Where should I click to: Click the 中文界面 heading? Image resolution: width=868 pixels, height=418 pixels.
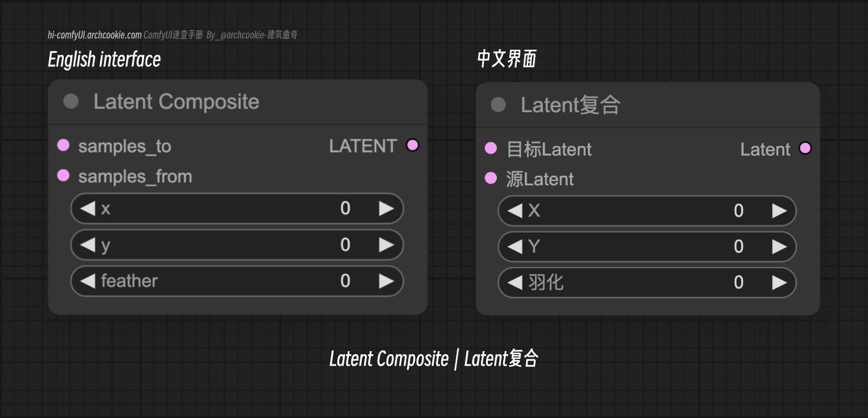click(x=506, y=59)
